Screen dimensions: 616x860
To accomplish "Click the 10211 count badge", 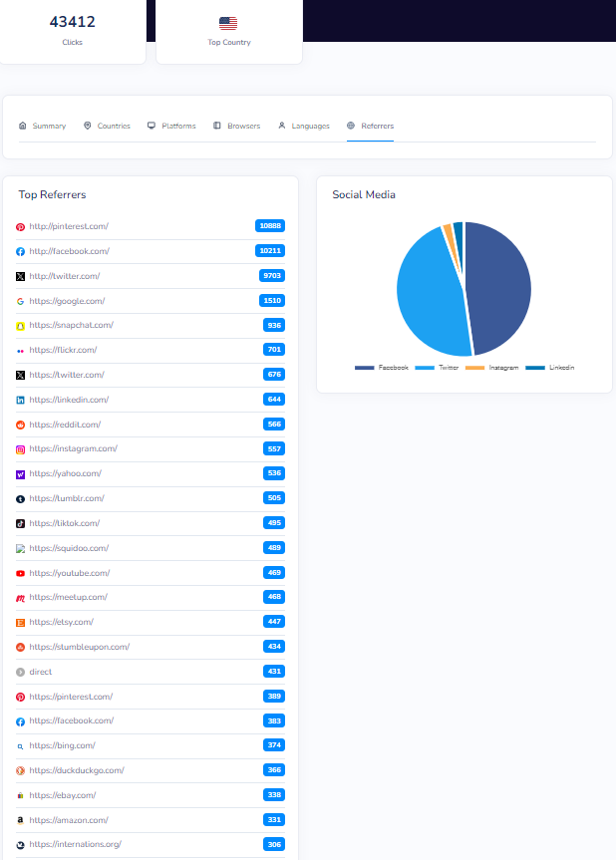I will (270, 251).
